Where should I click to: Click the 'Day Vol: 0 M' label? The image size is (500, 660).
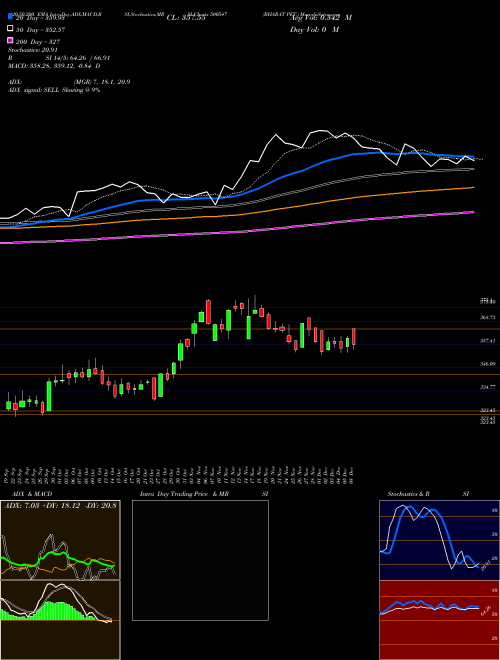(x=314, y=29)
